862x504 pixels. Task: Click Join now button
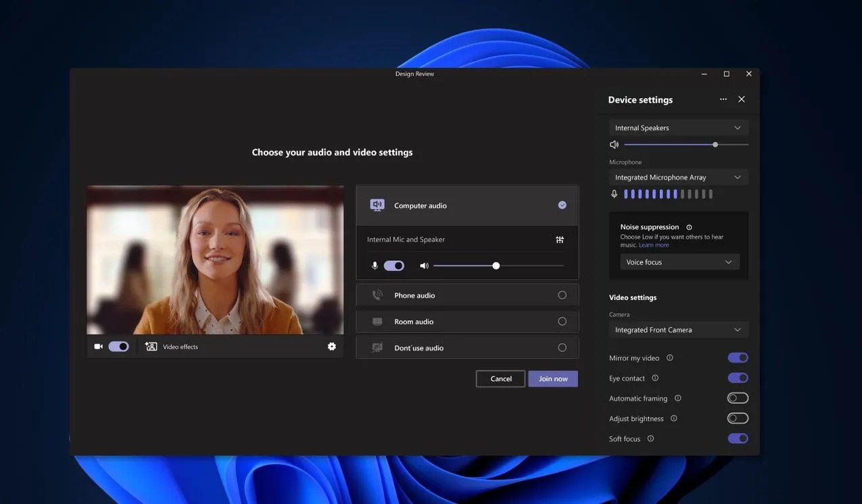pos(553,379)
